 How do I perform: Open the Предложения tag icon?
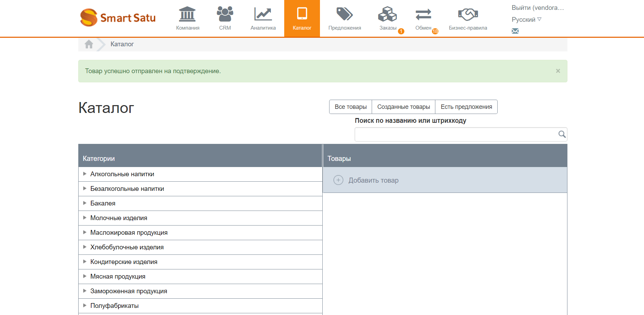344,14
